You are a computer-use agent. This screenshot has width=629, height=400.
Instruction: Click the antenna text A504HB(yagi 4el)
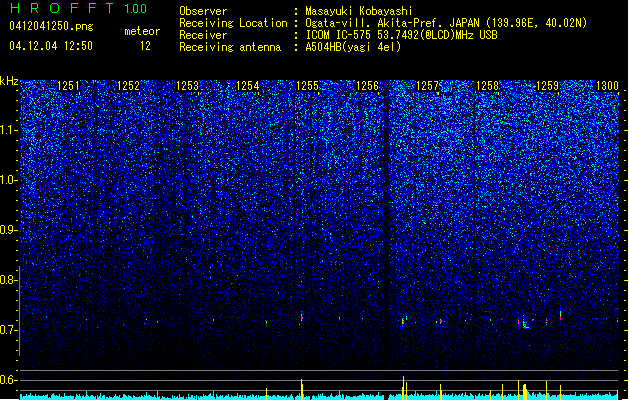(353, 47)
